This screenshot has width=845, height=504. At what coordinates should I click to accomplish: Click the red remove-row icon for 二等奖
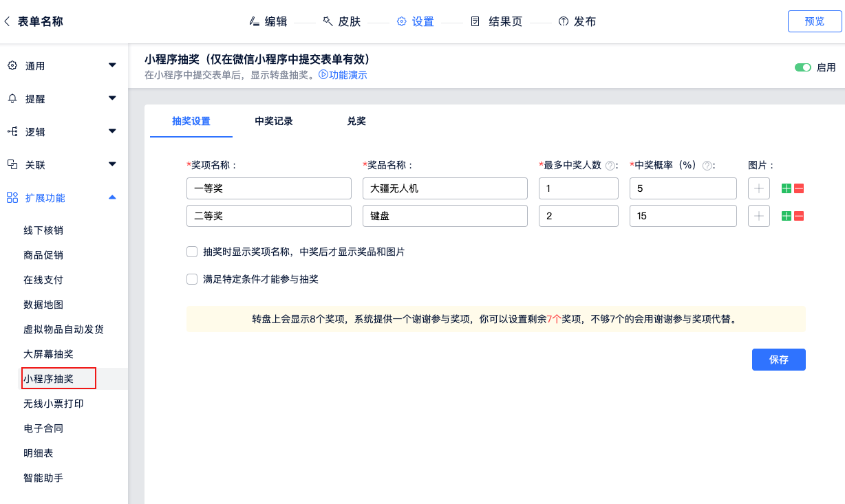[799, 216]
